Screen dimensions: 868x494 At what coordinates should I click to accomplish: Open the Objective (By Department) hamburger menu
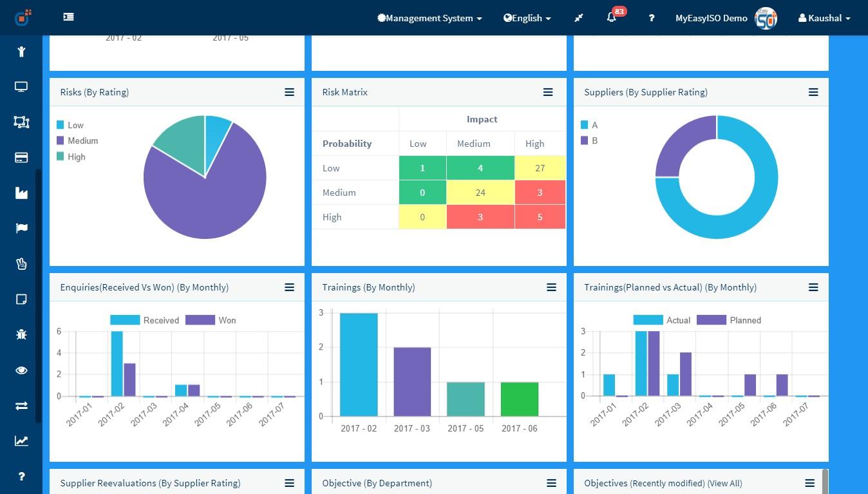pos(551,483)
